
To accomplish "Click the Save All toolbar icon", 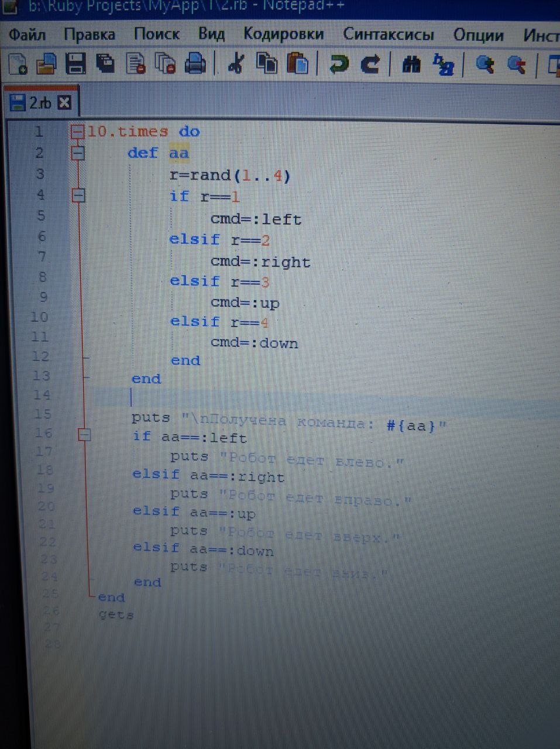I will point(106,63).
